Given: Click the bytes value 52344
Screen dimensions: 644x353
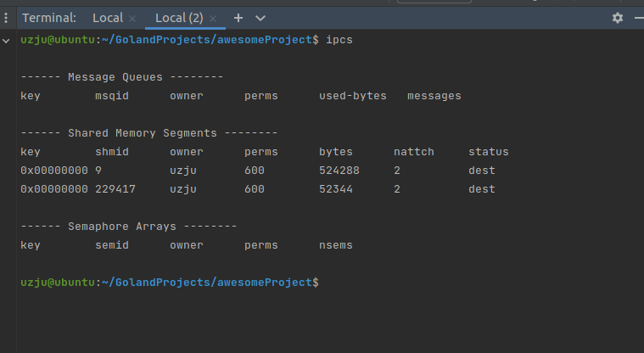Looking at the screenshot, I should tap(336, 189).
